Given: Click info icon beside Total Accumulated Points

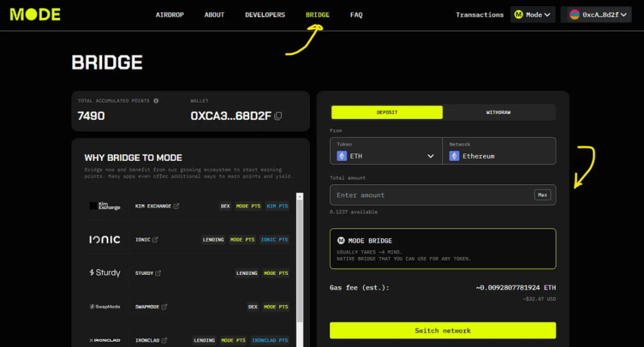Looking at the screenshot, I should coord(156,101).
